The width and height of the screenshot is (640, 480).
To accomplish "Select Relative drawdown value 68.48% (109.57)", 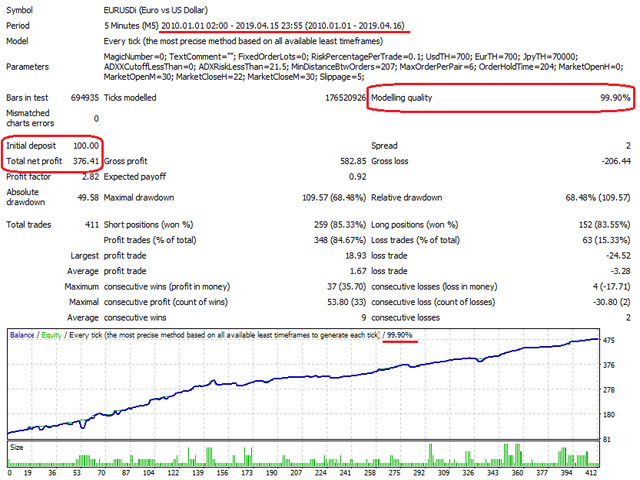I will coord(598,198).
